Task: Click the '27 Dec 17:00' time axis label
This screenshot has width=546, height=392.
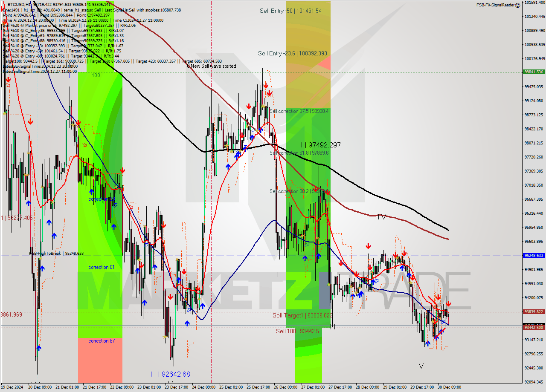Action: coord(340,387)
